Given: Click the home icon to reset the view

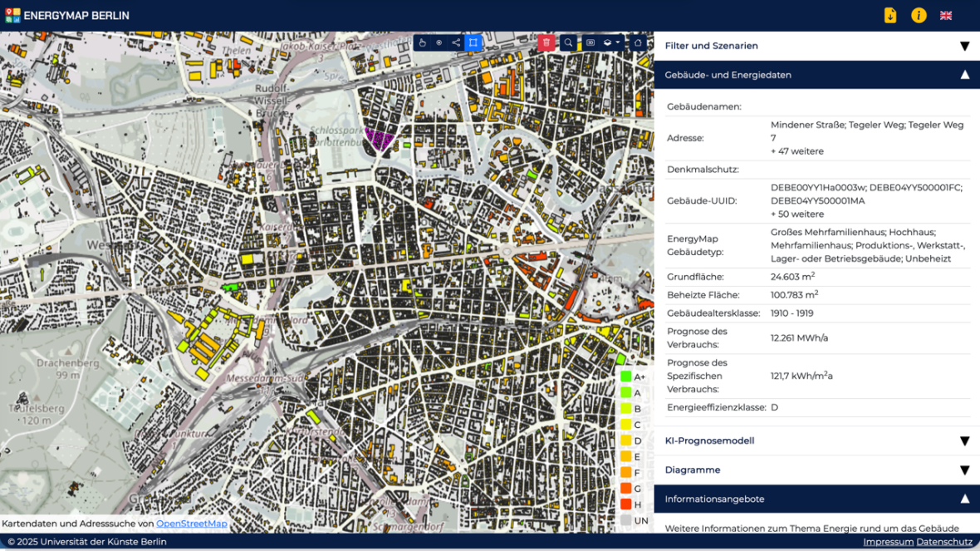Looking at the screenshot, I should tap(639, 42).
